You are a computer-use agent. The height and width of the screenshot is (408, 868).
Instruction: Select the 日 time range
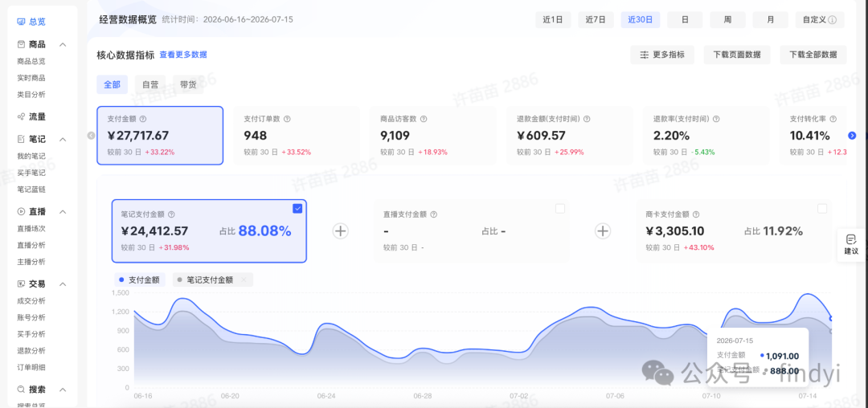[x=685, y=20]
